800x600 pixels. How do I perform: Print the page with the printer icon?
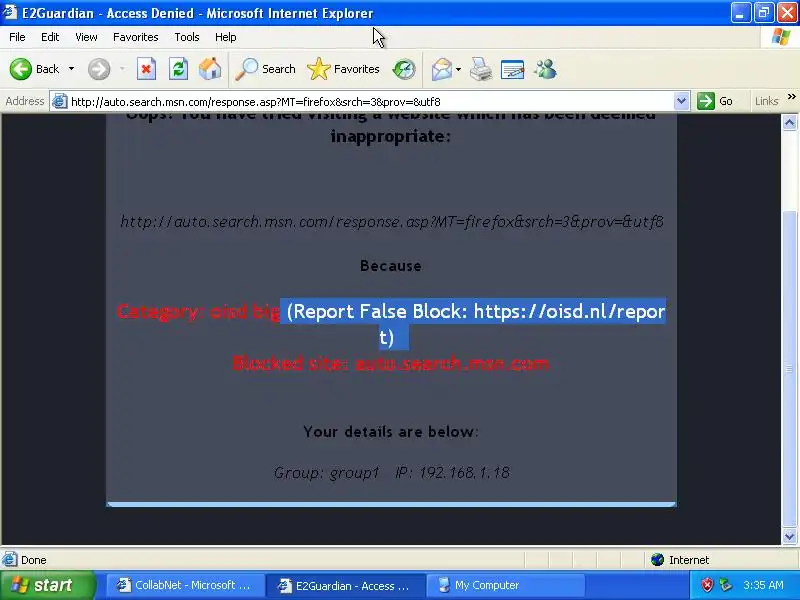tap(481, 69)
